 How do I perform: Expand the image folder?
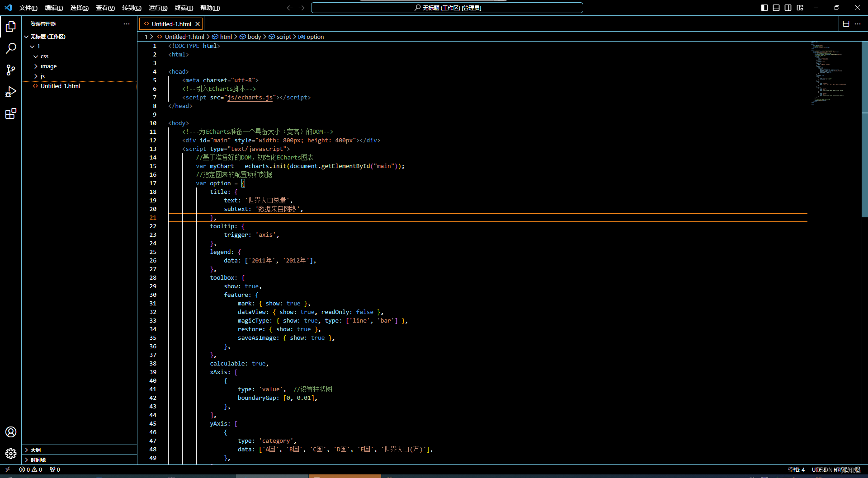[79, 66]
